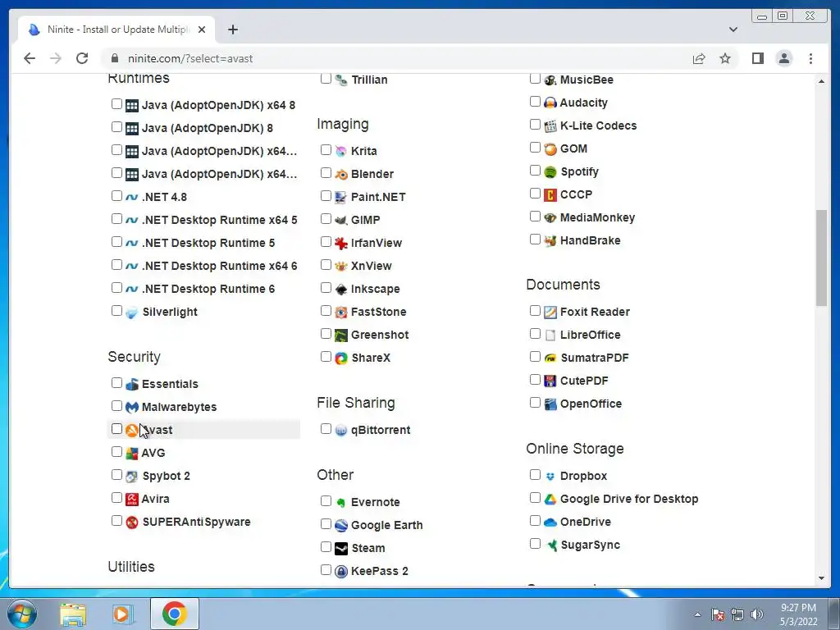Click the Spybot 2 icon
This screenshot has height=630, width=840.
tap(132, 477)
